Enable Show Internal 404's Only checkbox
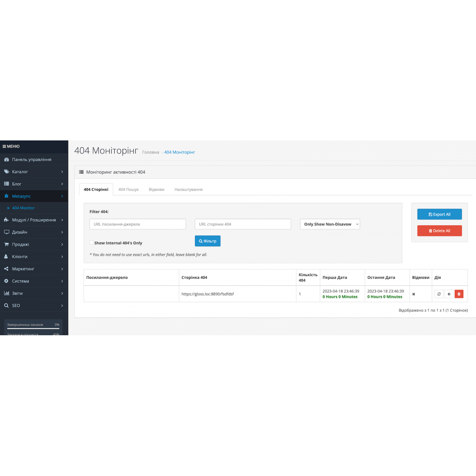The width and height of the screenshot is (476, 476). point(91,243)
